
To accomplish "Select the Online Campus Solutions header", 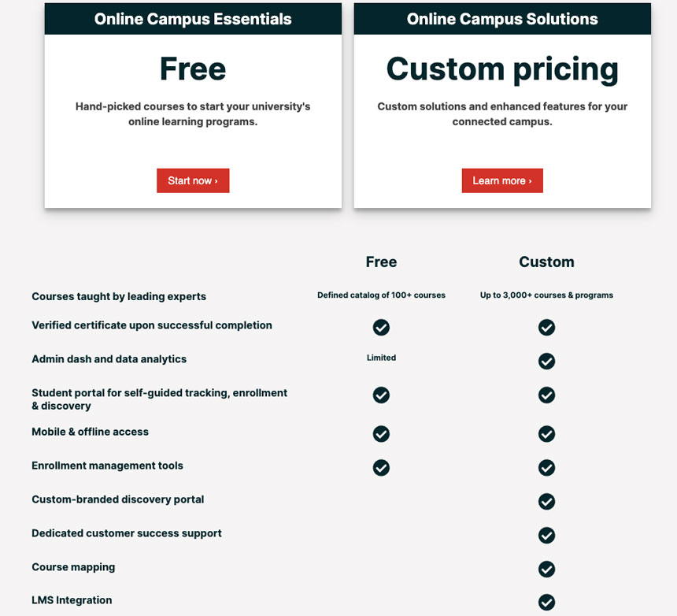I will tap(502, 19).
